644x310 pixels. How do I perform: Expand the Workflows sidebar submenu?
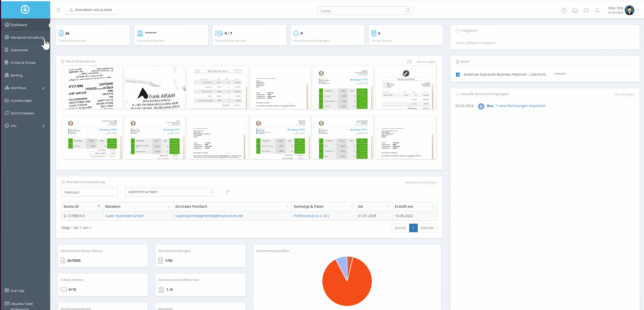[43, 88]
